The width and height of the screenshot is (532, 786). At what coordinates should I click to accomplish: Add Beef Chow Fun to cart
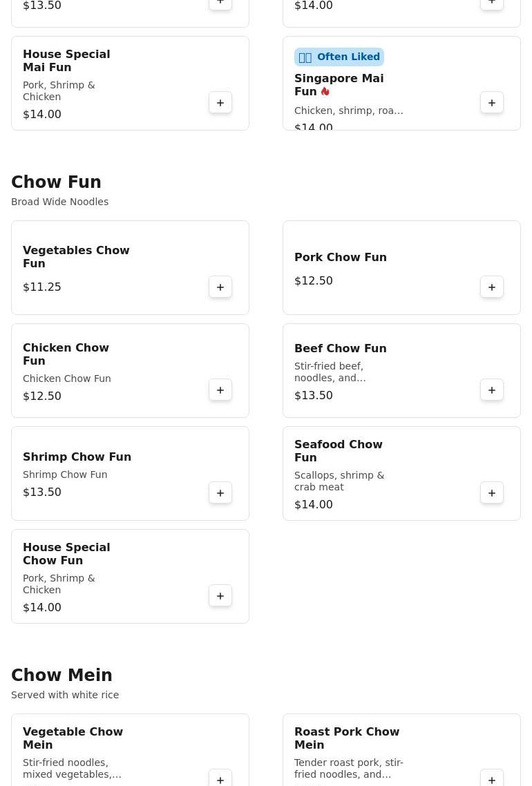492,390
